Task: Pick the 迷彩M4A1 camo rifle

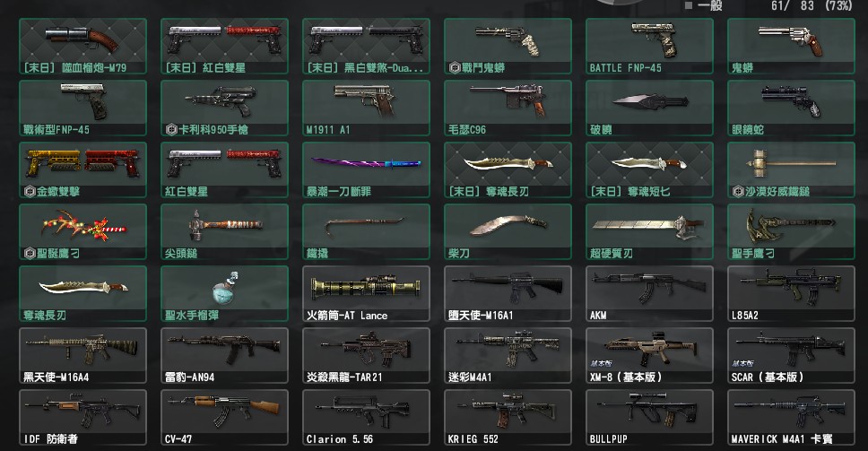Action: (x=508, y=356)
